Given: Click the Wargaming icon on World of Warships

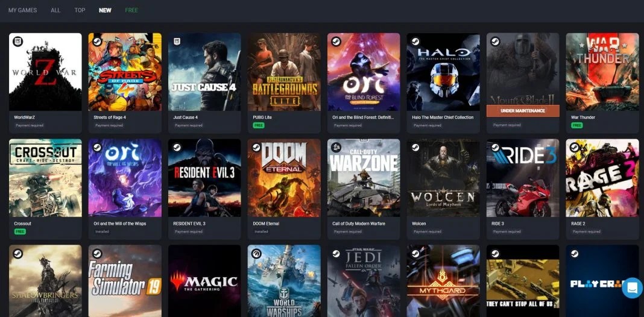Looking at the screenshot, I should [x=256, y=253].
